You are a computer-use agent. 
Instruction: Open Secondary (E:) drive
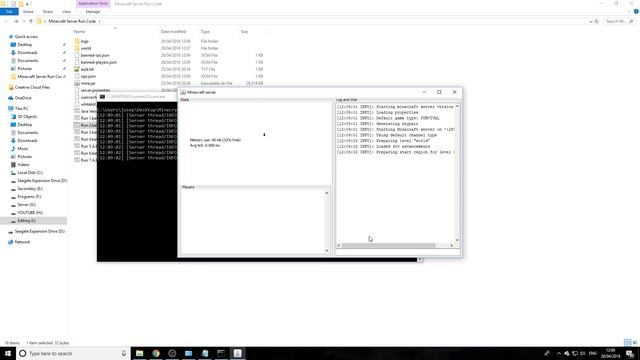(x=30, y=189)
